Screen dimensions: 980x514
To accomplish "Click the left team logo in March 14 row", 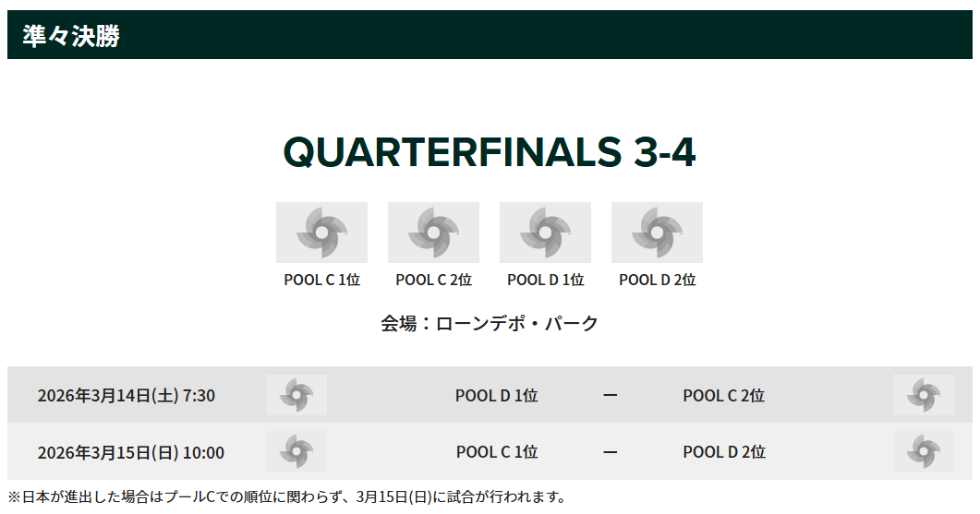I will tap(296, 395).
